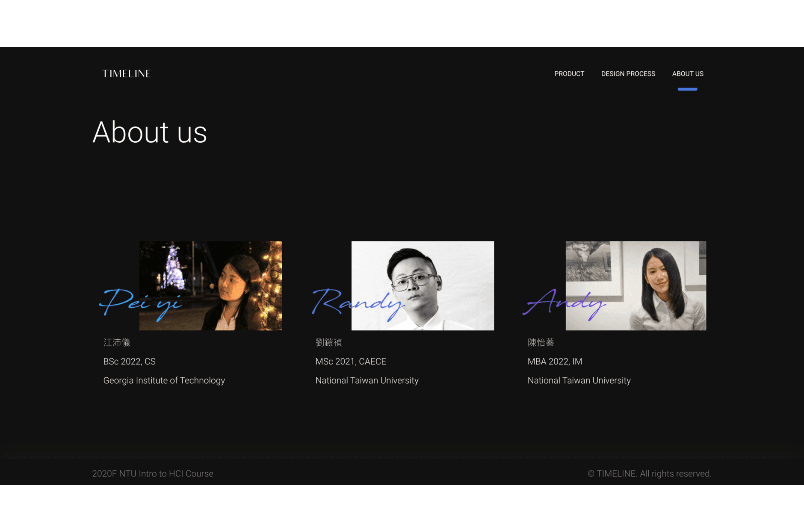Click the text 'MSc 2021, CAECE'
Screen dimensions: 804x532
(x=351, y=362)
